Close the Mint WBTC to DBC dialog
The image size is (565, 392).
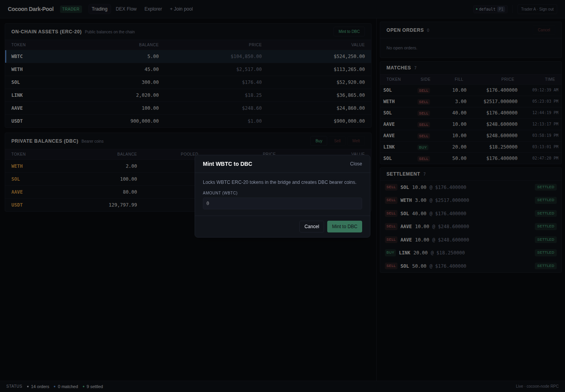[356, 164]
